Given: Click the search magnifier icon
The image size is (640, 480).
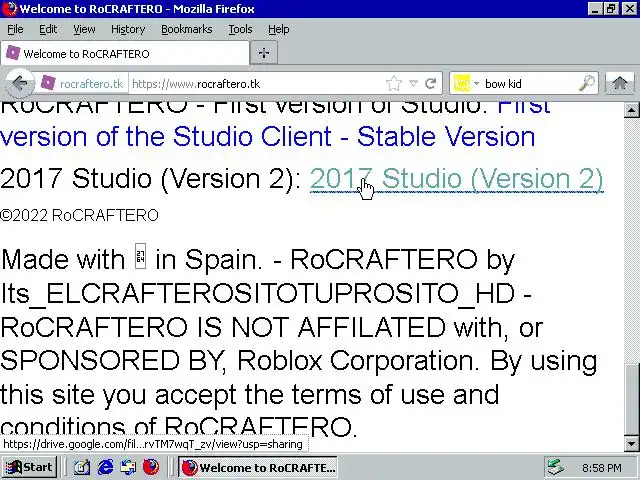Looking at the screenshot, I should click(x=587, y=84).
